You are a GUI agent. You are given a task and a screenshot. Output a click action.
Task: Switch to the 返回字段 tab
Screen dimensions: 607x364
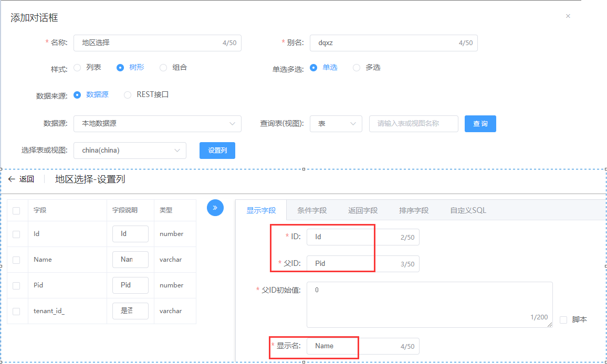363,210
